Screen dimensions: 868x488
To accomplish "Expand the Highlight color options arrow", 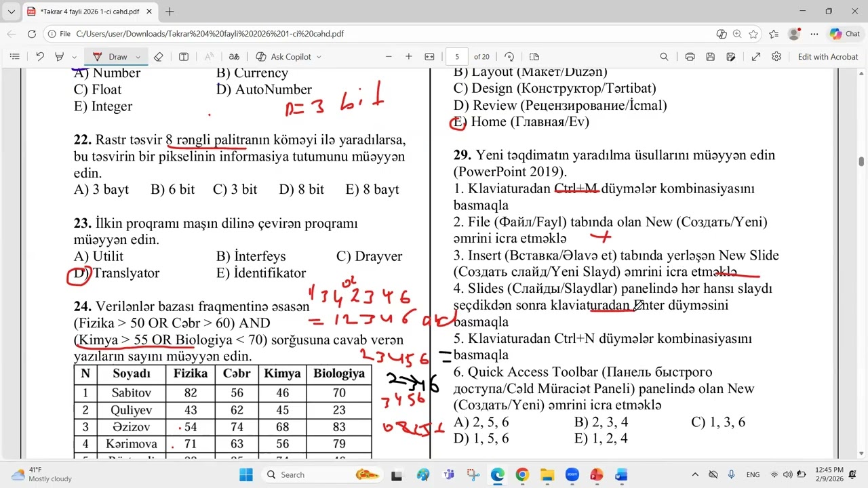I will coord(76,57).
